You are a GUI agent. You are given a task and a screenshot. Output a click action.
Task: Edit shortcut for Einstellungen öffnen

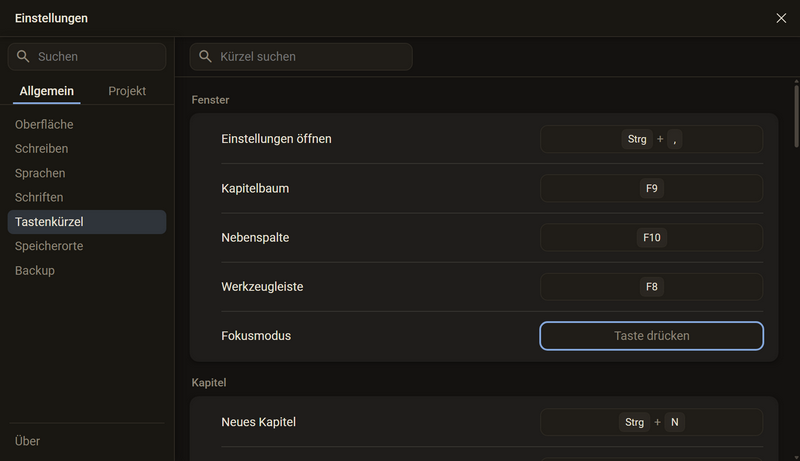pos(652,139)
